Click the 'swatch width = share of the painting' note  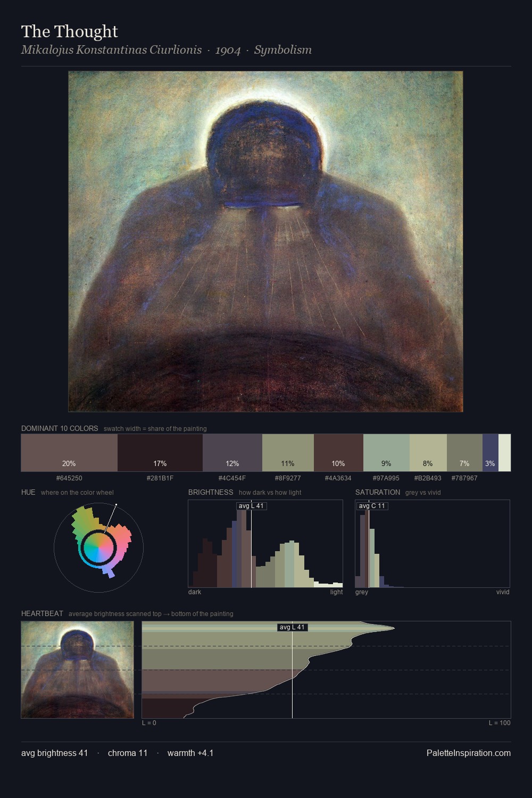tap(155, 429)
